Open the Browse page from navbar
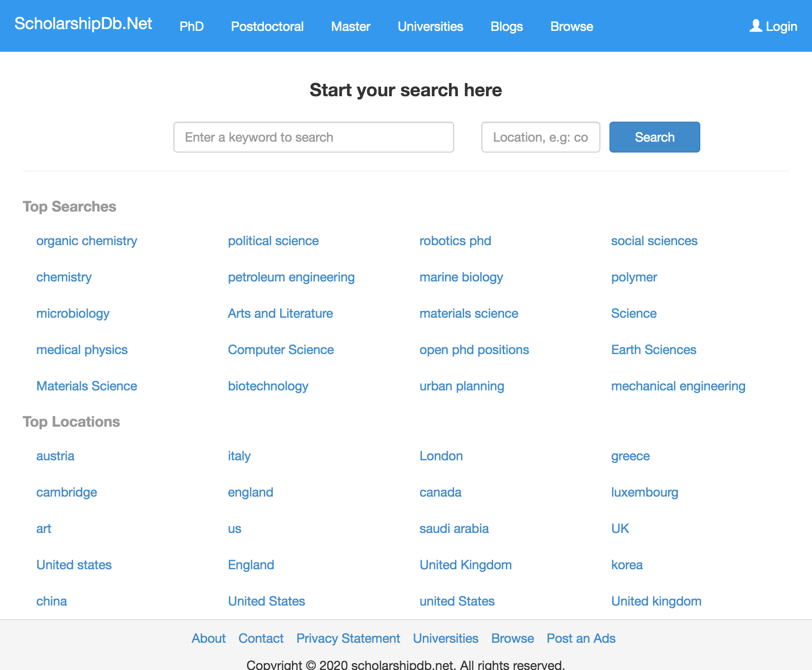Screen dimensions: 812x670 (x=571, y=26)
